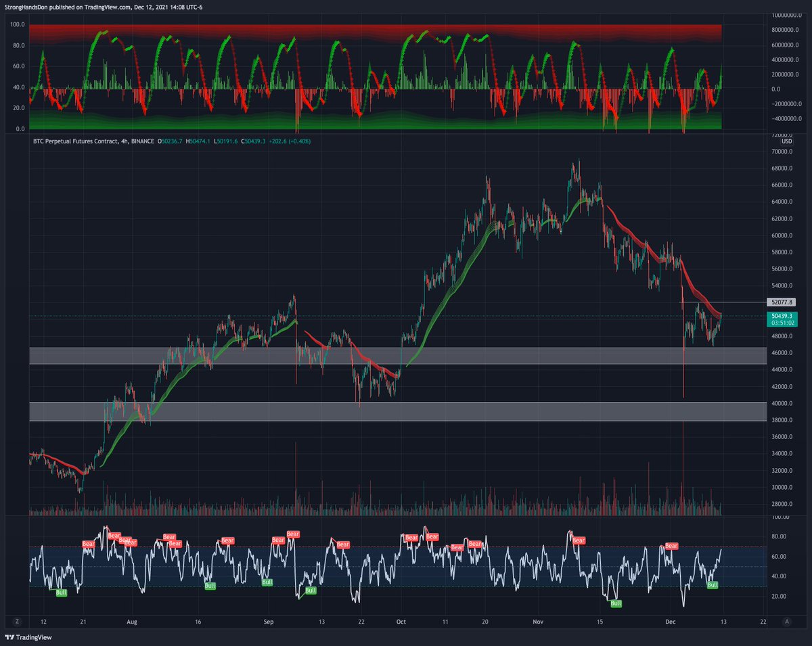Select the 52077.8 price line label

coord(782,302)
